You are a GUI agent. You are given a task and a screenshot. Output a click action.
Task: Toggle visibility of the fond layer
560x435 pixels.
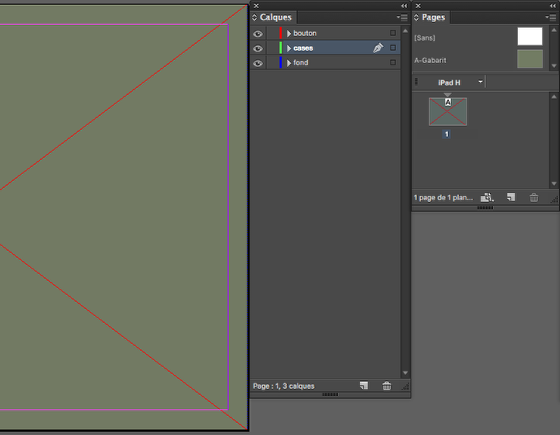[258, 63]
